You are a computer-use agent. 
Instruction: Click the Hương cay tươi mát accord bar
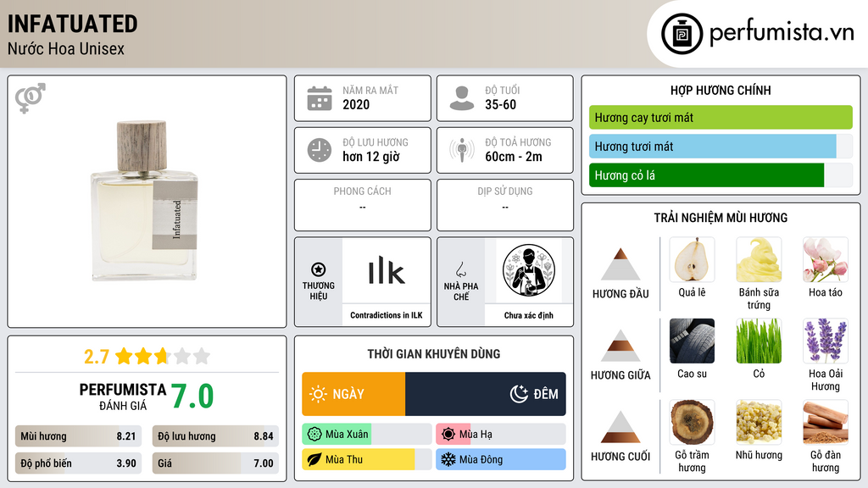(x=721, y=117)
